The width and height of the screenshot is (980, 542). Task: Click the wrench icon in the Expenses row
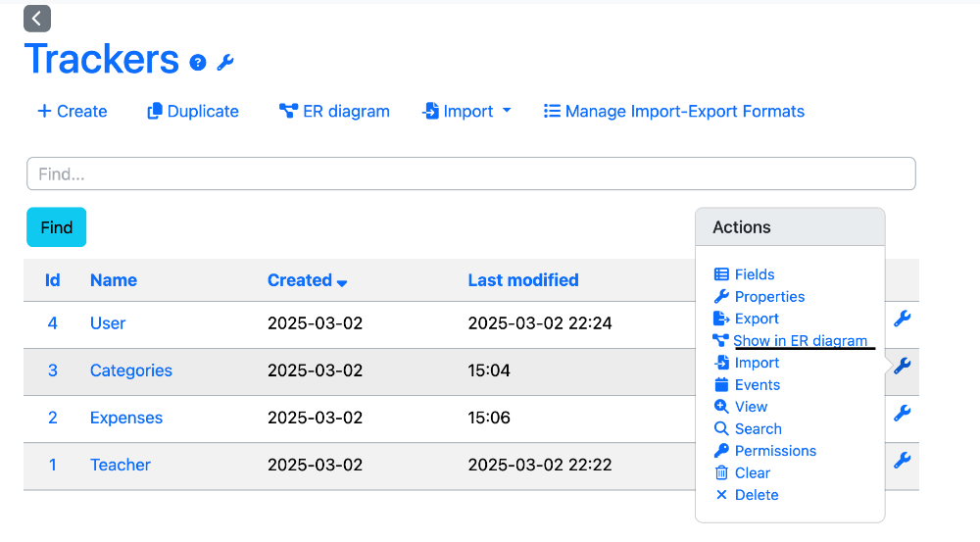(902, 414)
